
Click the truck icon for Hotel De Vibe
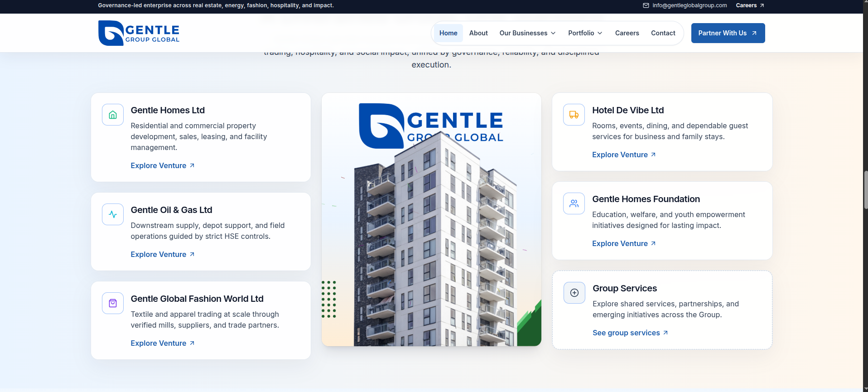pos(574,115)
